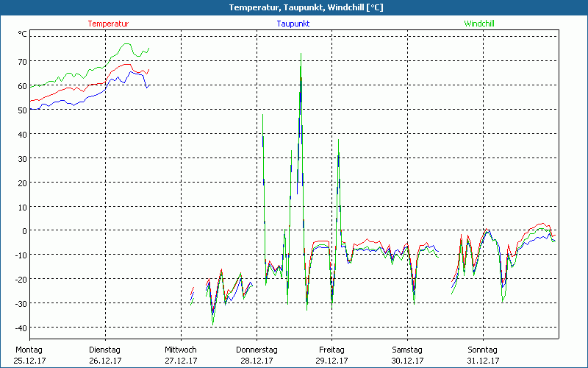Screen dimensions: 588x368
Task: Select the Mittwoch 27.12.17 date label
Action: (x=181, y=355)
